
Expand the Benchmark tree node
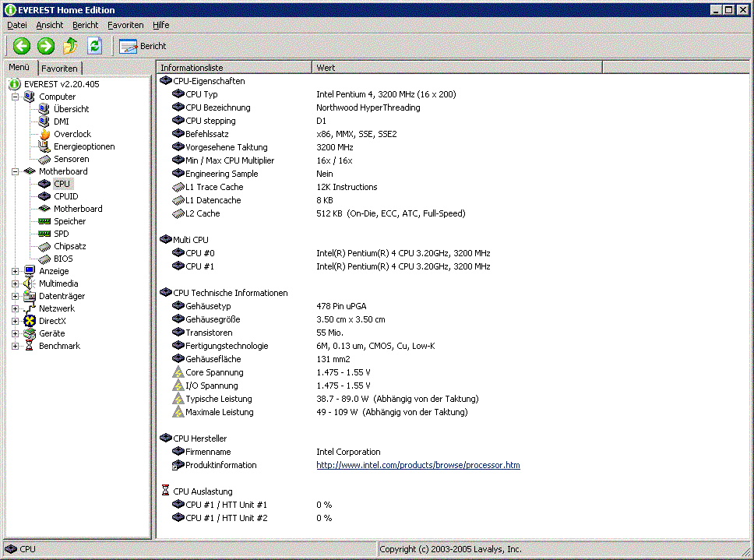[x=16, y=346]
